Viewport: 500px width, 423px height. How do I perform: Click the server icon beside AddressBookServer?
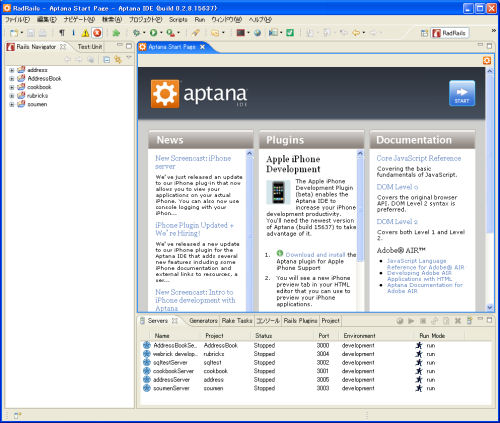[147, 345]
